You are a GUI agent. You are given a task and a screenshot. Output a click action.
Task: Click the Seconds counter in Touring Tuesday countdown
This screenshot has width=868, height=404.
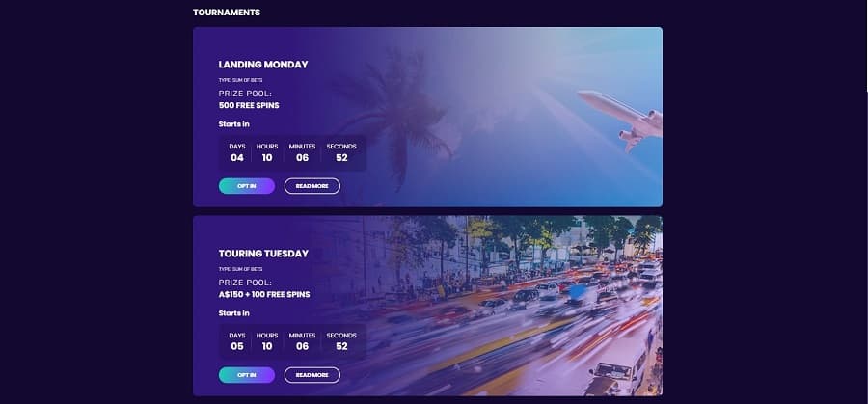(341, 341)
